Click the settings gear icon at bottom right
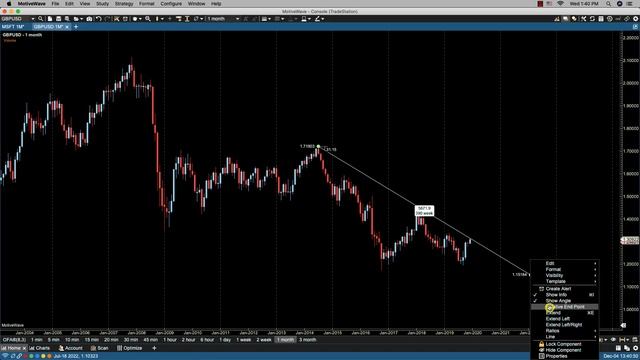 tap(636, 348)
